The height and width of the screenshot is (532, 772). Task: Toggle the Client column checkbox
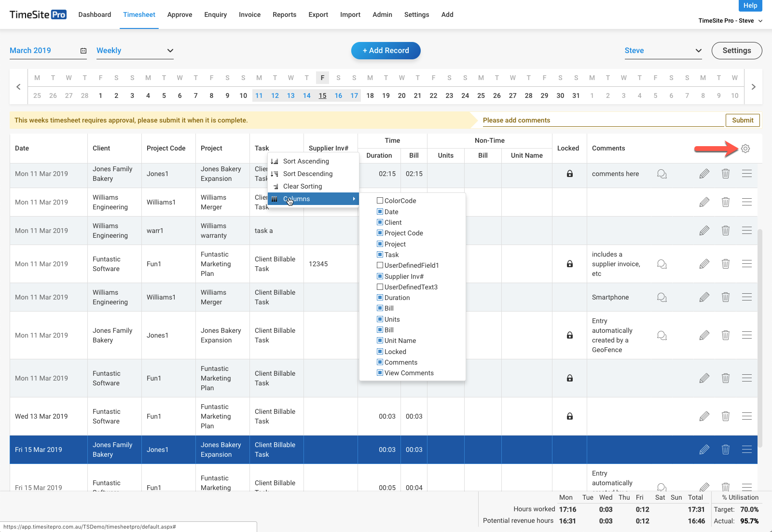380,222
